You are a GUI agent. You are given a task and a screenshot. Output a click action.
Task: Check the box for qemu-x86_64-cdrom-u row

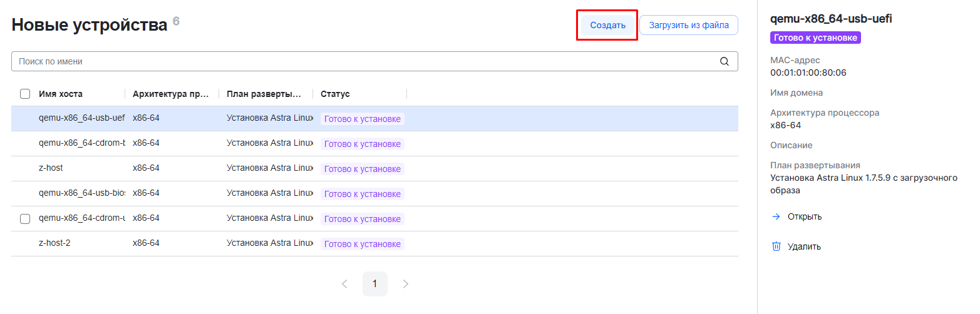point(25,219)
